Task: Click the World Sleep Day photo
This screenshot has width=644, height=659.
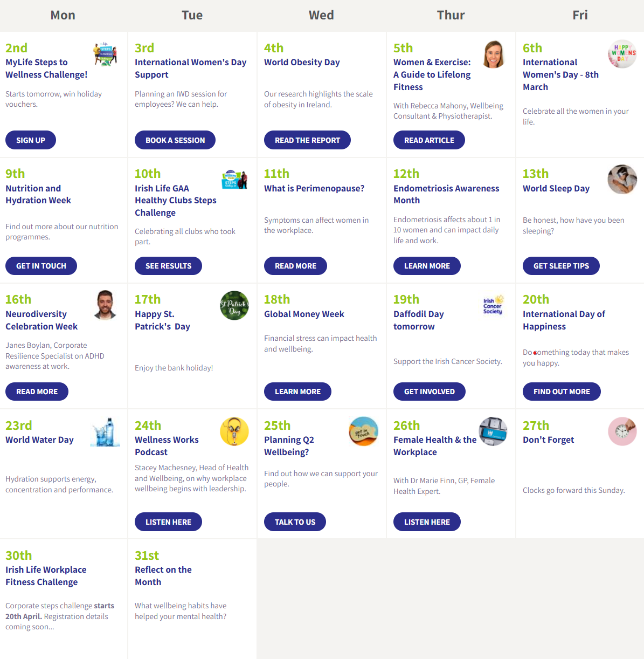Action: (x=622, y=180)
